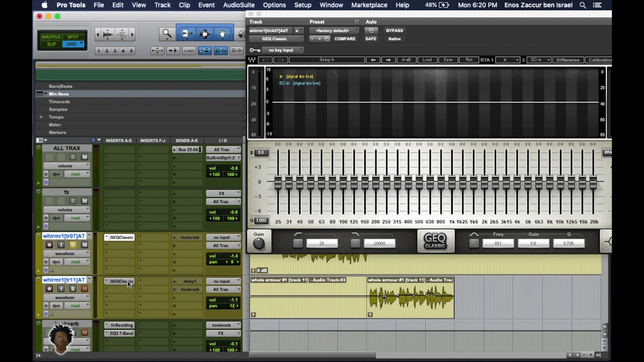The height and width of the screenshot is (362, 644).
Task: Click the plugin Save button
Action: [448, 60]
